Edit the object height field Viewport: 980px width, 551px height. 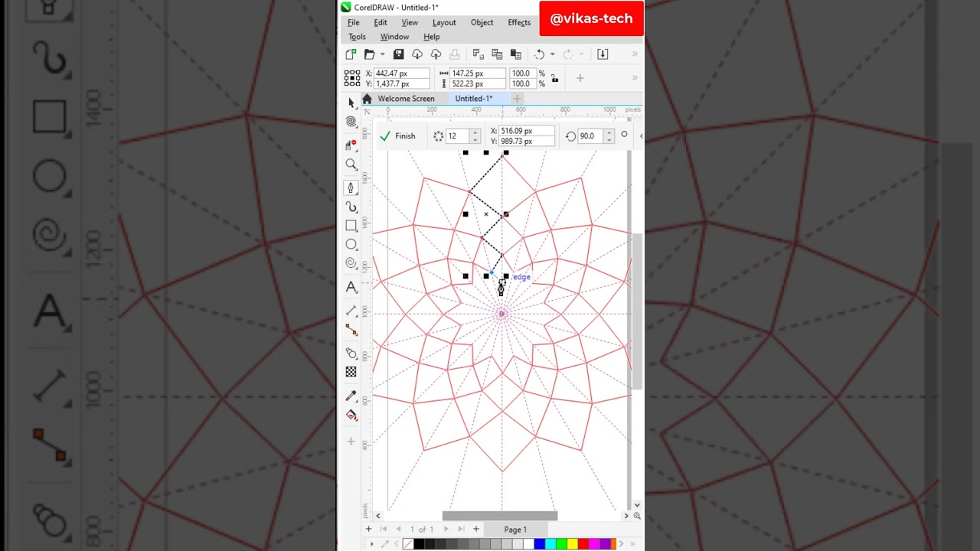(x=478, y=83)
